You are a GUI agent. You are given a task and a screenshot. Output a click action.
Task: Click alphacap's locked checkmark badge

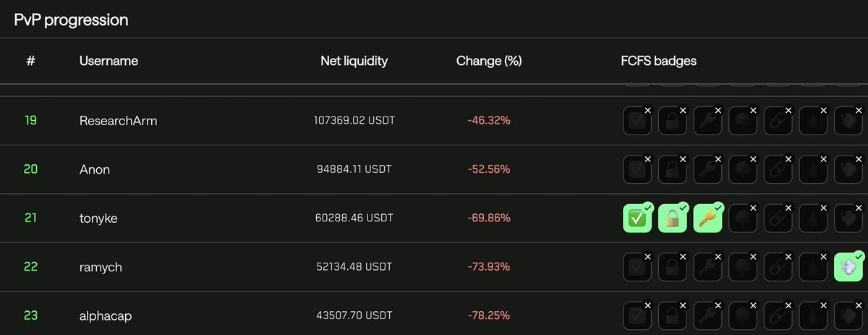point(637,315)
